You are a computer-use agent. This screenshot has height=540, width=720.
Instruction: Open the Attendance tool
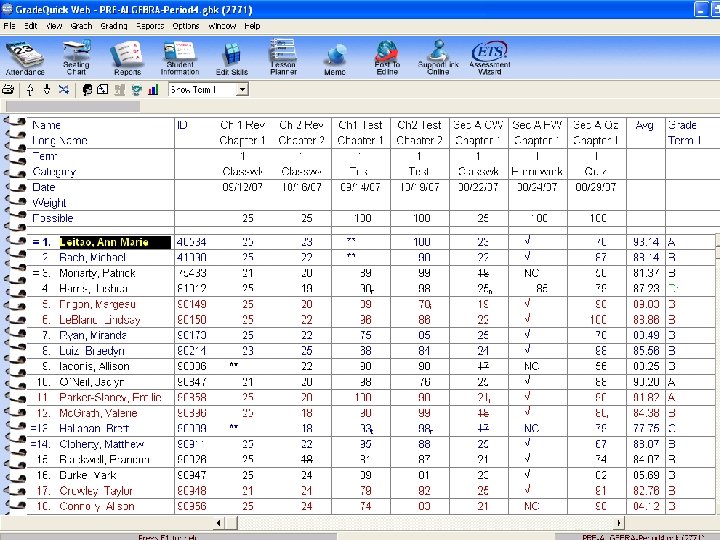(24, 57)
